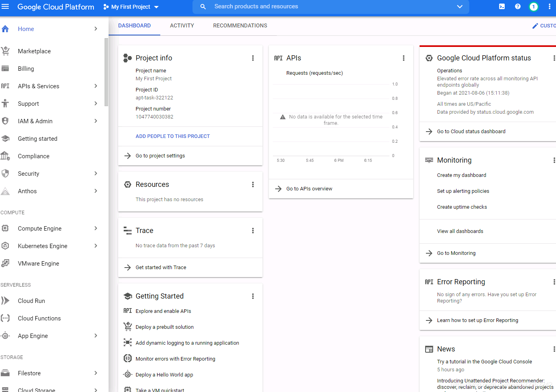Open Project info card options menu
Viewport: 556px width, 392px height.
point(253,58)
